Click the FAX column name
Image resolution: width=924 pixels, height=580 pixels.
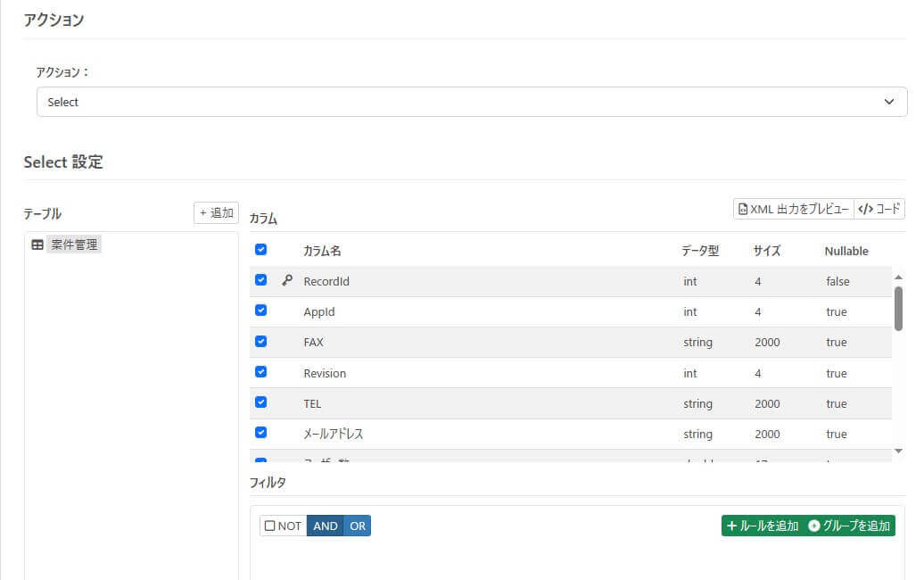(x=314, y=343)
